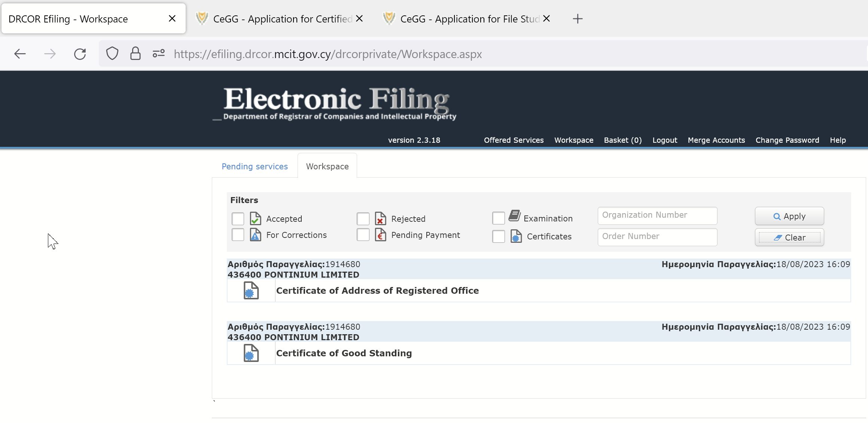
Task: Click into the Organization Number field
Action: coord(657,215)
